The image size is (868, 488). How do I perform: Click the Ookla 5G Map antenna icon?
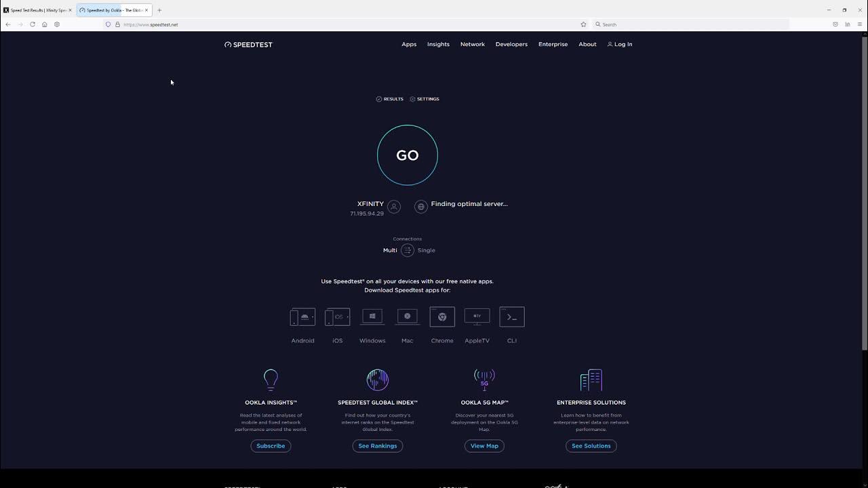coord(484,380)
